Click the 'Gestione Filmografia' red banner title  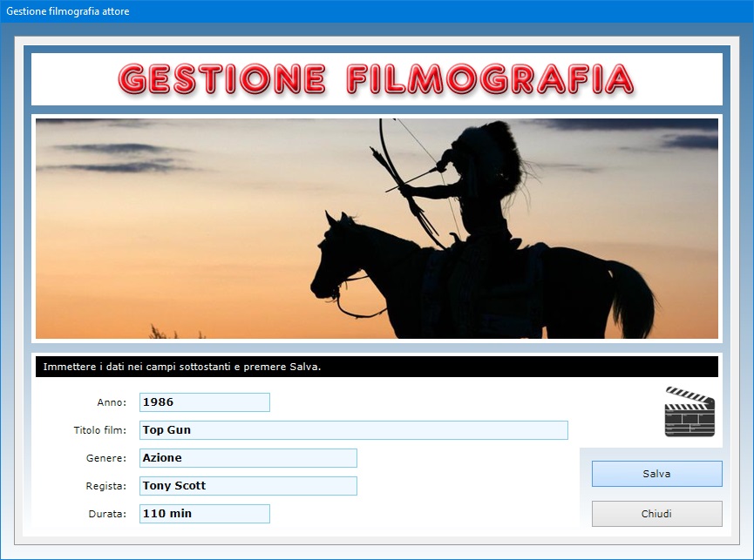(376, 78)
